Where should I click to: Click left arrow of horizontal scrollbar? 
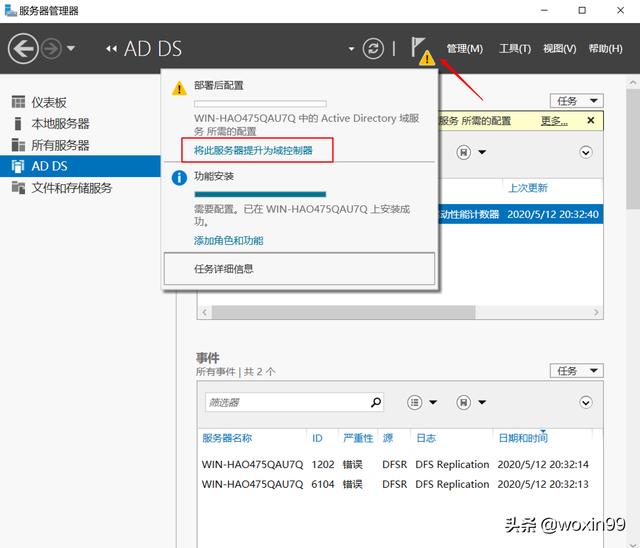[x=204, y=312]
